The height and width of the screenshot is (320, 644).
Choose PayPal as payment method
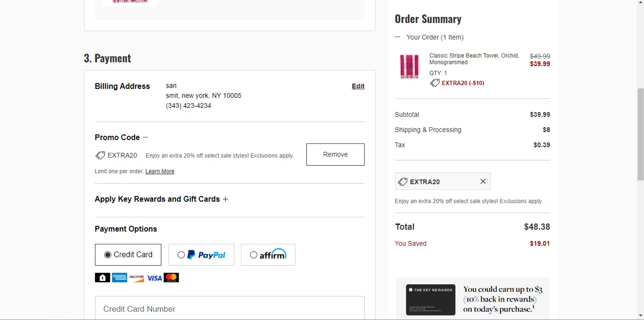(x=201, y=255)
